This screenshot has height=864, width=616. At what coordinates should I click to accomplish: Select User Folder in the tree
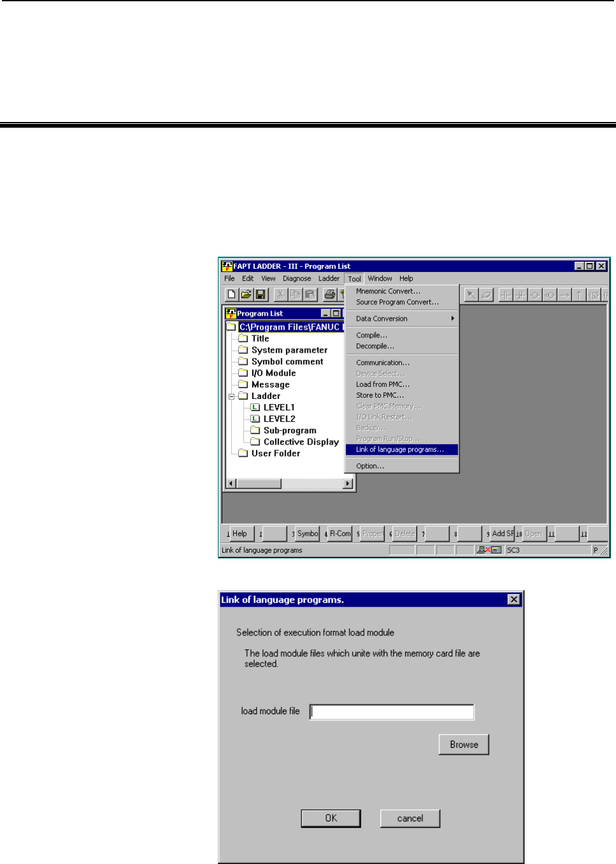[276, 453]
